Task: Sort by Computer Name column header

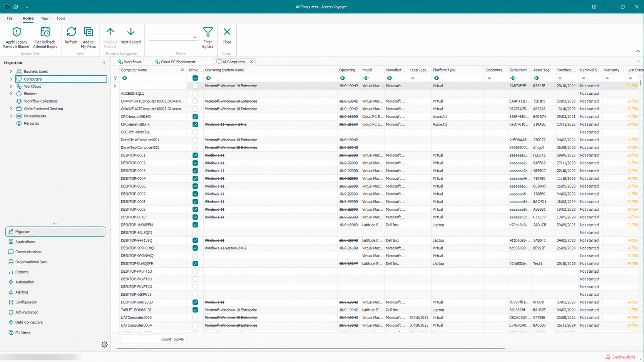Action: pyautogui.click(x=152, y=70)
